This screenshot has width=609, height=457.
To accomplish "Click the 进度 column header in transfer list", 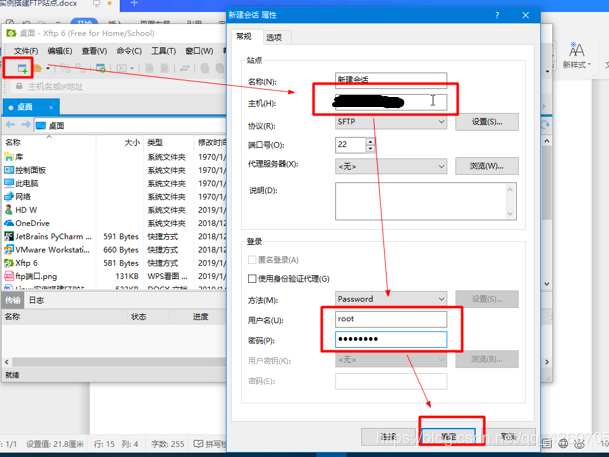I will pos(198,317).
